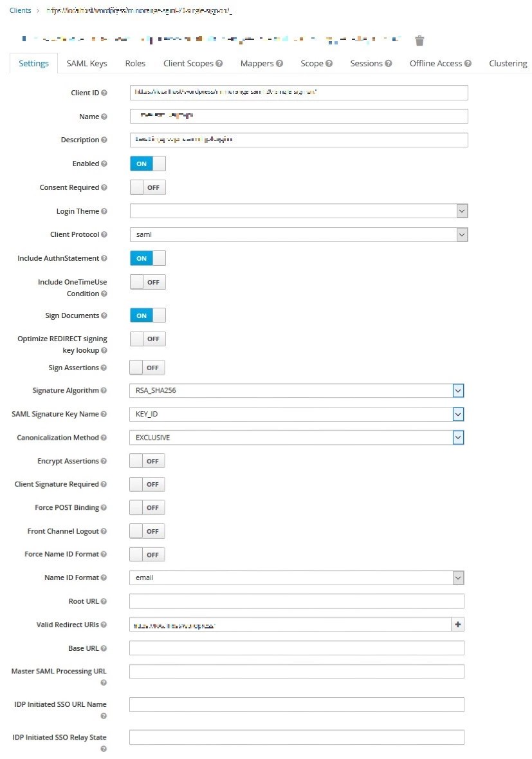Switch to the SAML Keys tab
The width and height of the screenshot is (532, 759).
(86, 63)
